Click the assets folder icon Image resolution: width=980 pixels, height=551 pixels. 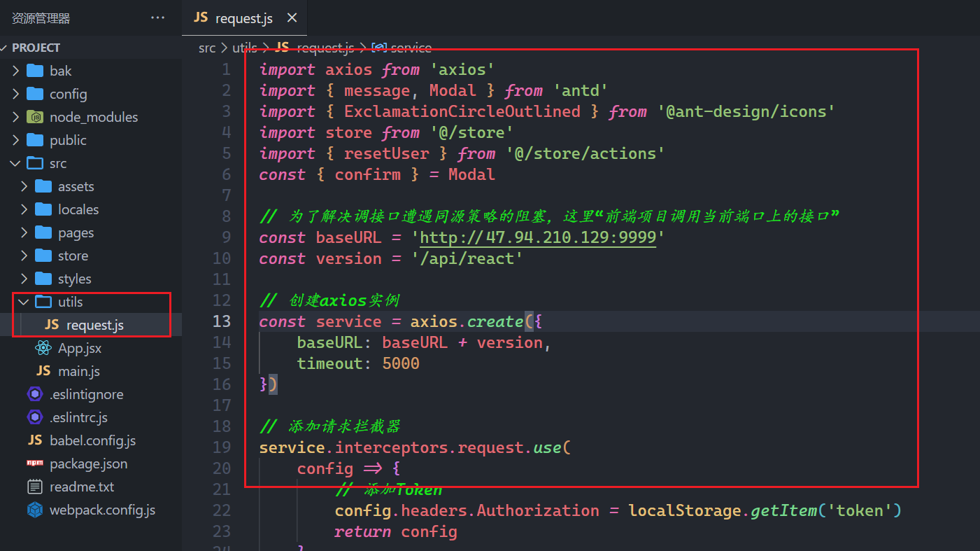[43, 186]
